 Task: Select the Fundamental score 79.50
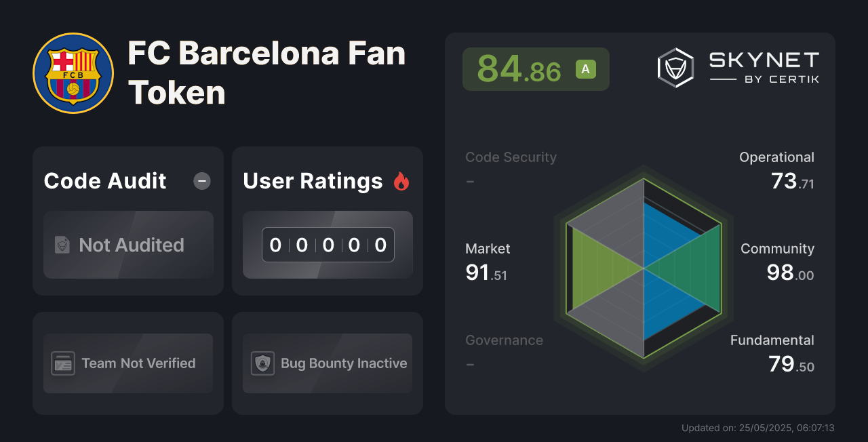[x=791, y=365]
